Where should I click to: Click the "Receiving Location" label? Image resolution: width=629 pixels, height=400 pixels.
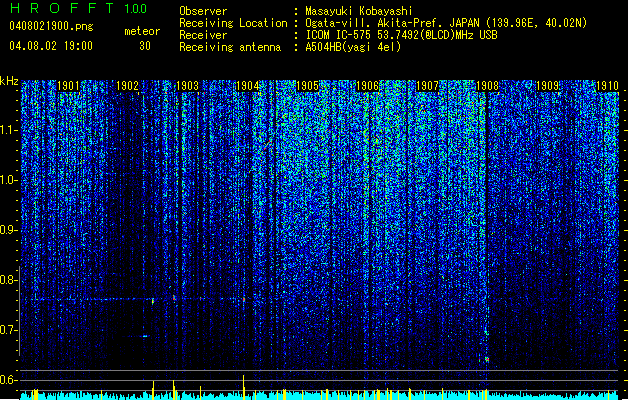point(233,23)
